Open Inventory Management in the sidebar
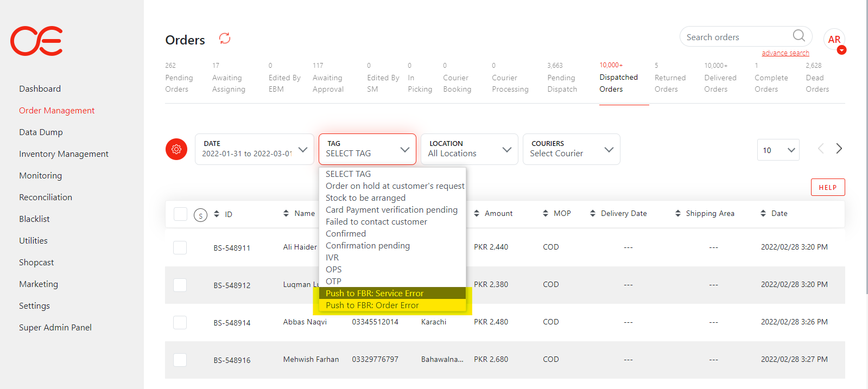868x389 pixels. click(x=64, y=154)
